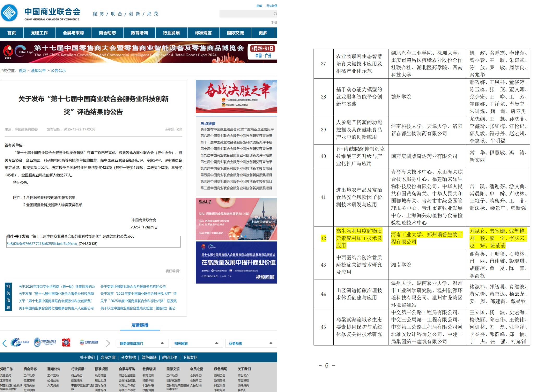Image resolution: width=534 pixels, height=392 pixels.
Task: Select 标准规范 in the navigation bar
Action: [203, 33]
